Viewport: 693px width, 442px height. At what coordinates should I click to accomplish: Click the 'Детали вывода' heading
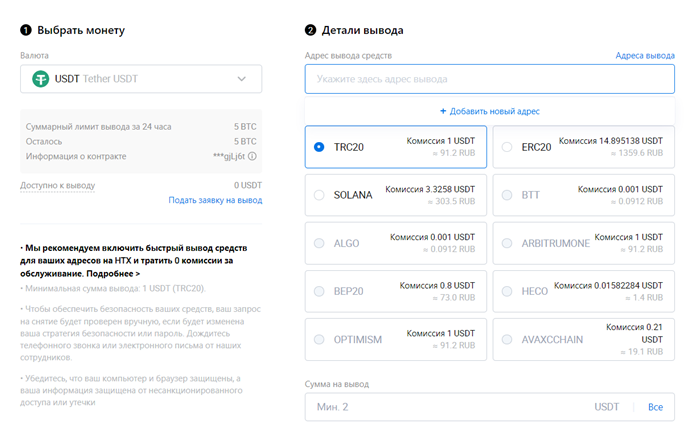pyautogui.click(x=362, y=30)
